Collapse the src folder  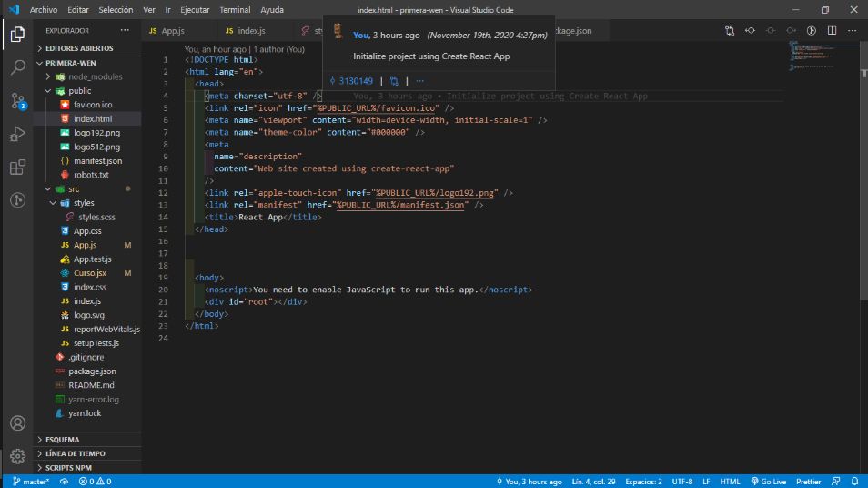click(87, 188)
